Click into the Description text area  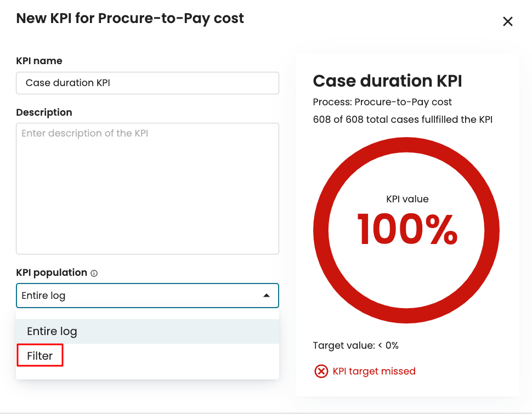tap(147, 188)
